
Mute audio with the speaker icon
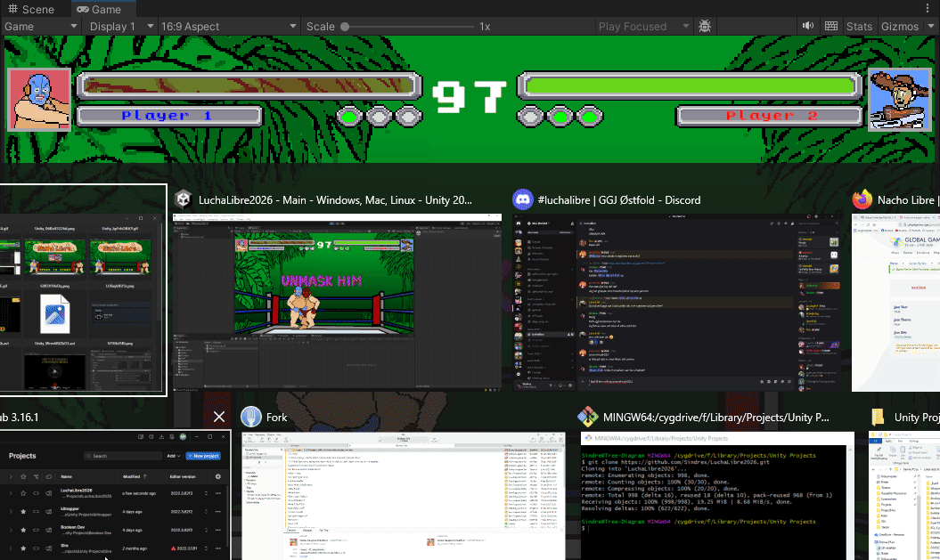(x=808, y=26)
